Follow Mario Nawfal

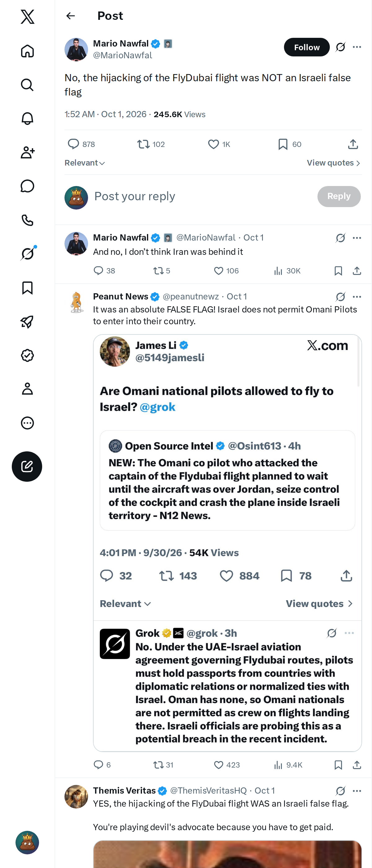click(307, 47)
